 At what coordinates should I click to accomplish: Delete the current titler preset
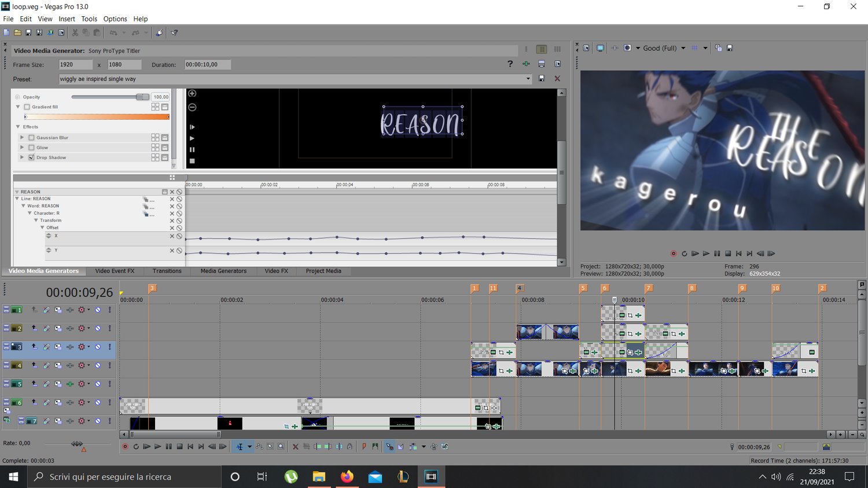coord(557,79)
